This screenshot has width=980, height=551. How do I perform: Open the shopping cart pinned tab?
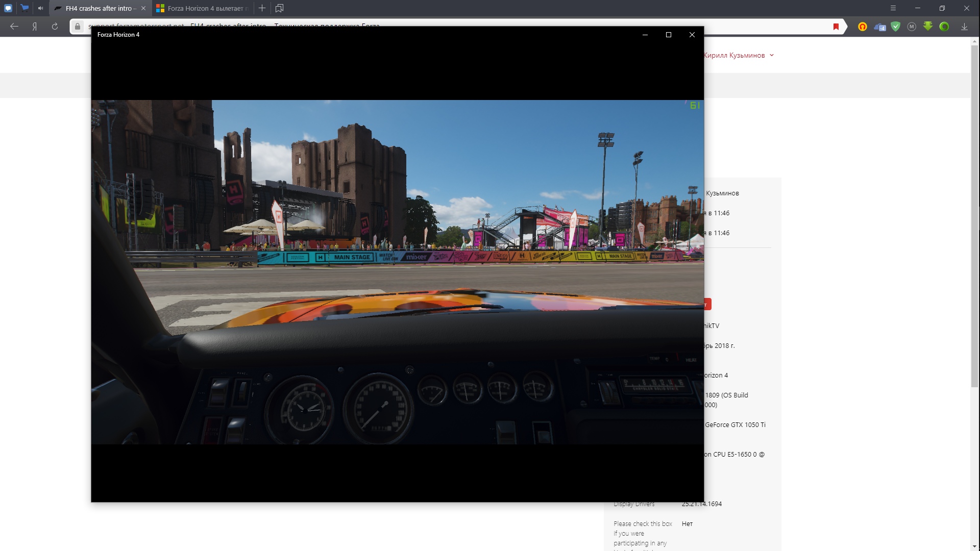tap(24, 8)
